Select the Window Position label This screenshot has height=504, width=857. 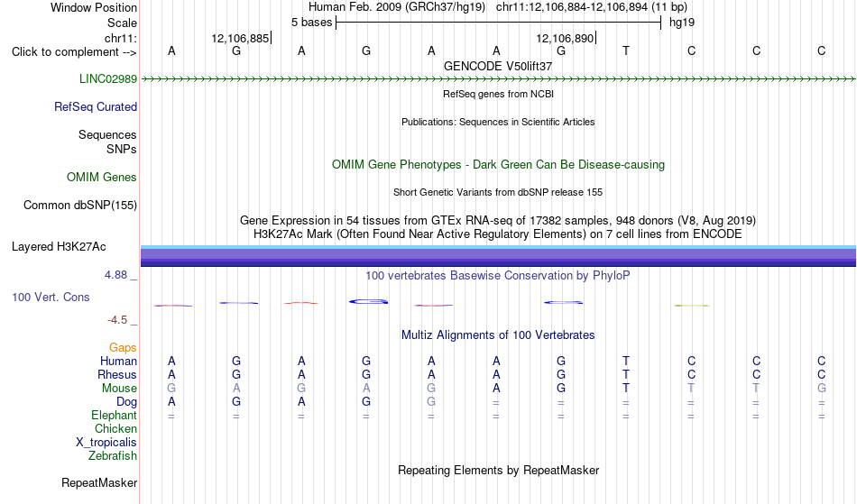(94, 7)
